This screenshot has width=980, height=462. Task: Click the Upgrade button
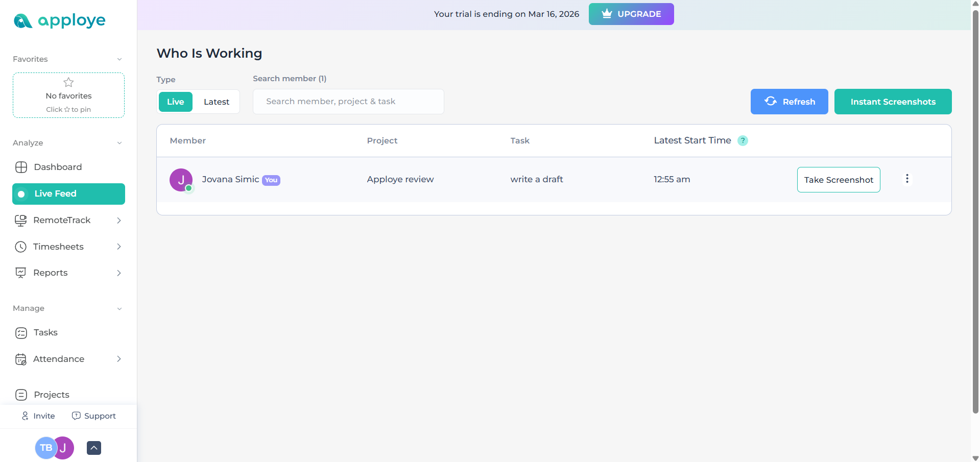[631, 14]
